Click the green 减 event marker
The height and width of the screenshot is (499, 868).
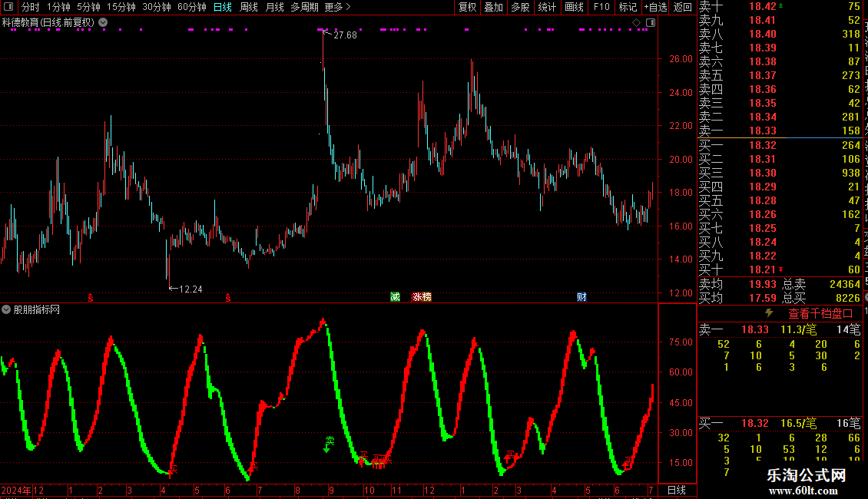pyautogui.click(x=395, y=297)
